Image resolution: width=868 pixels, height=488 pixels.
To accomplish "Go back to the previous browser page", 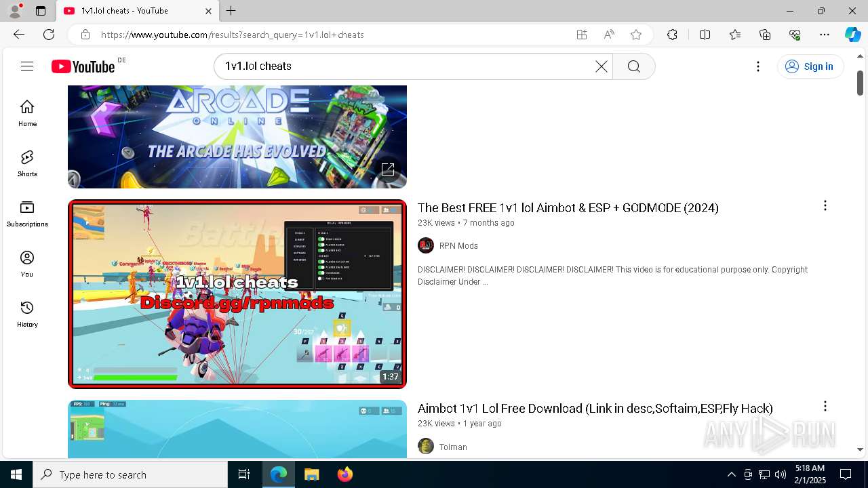I will (19, 35).
